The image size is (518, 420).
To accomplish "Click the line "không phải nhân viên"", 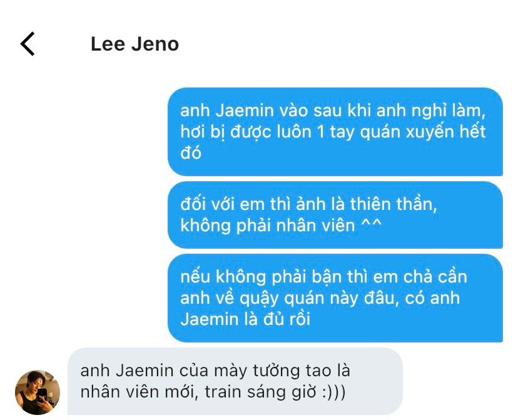I will (268, 226).
